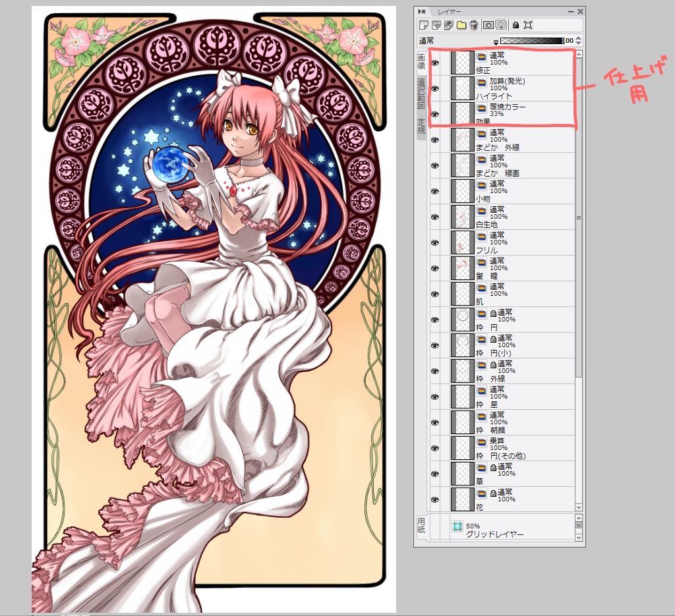Hide the フリル layer

coord(435,242)
